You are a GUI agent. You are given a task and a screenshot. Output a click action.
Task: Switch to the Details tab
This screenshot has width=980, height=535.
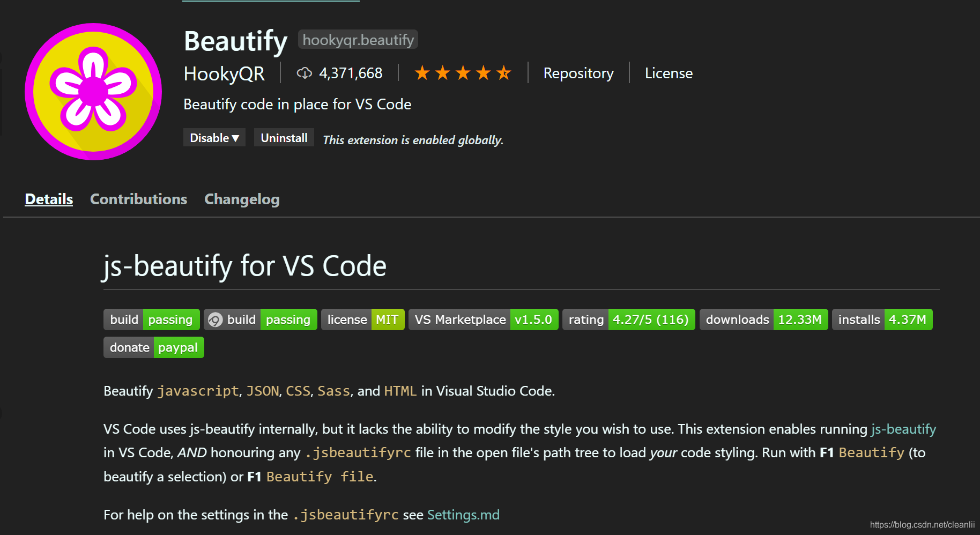(49, 199)
